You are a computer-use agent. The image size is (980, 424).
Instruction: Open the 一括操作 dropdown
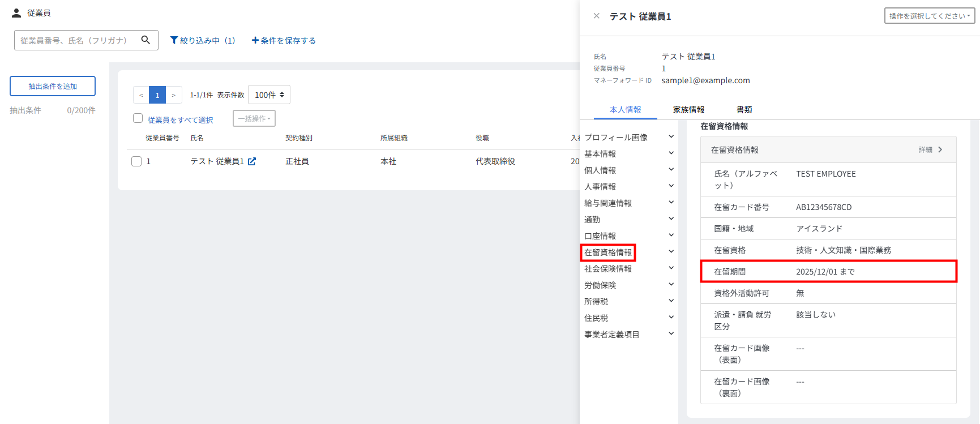pos(254,118)
